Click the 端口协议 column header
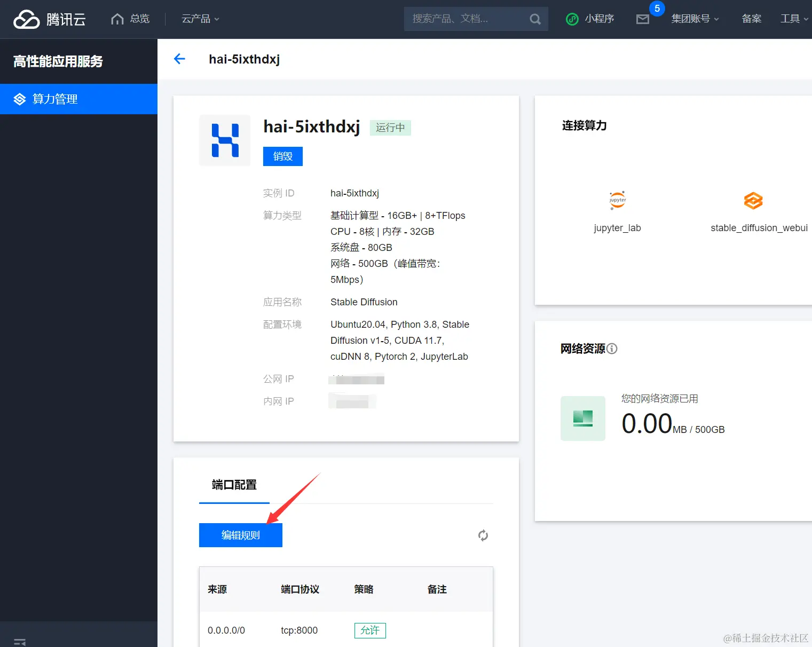 (300, 589)
